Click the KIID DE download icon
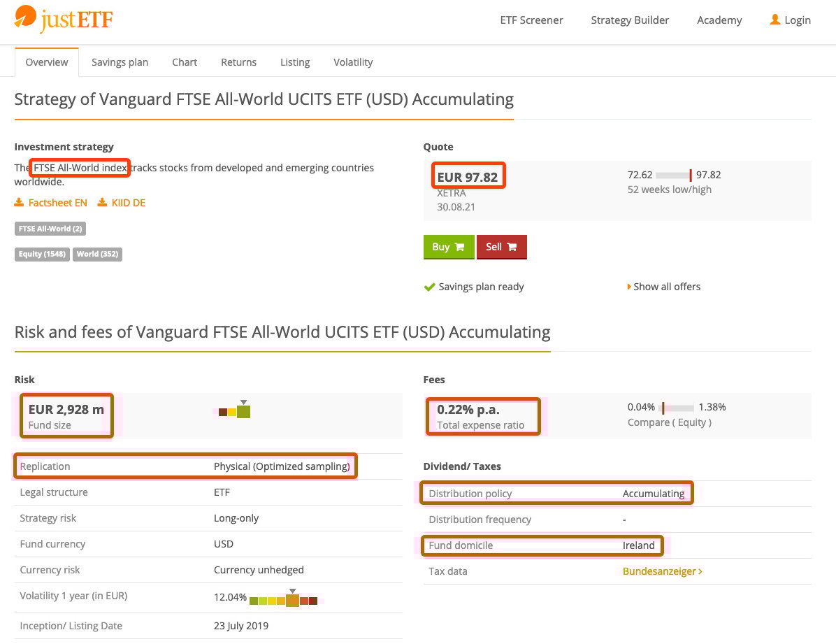The width and height of the screenshot is (836, 644). [x=102, y=203]
